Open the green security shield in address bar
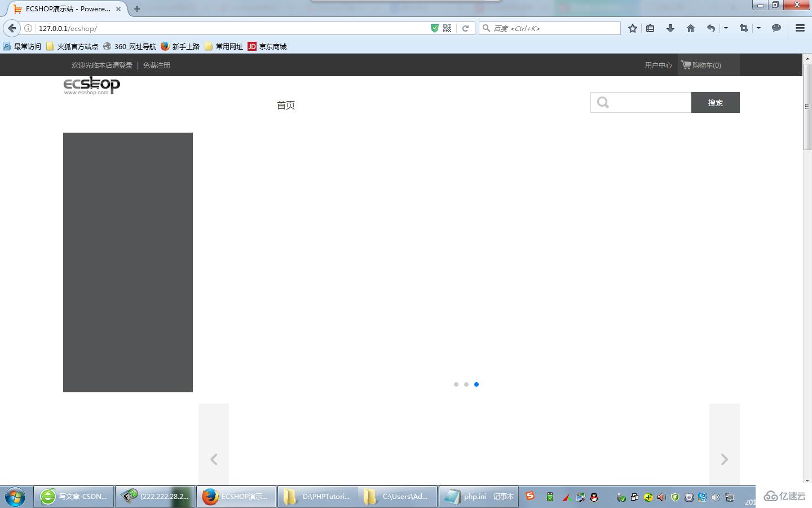812x508 pixels. pyautogui.click(x=435, y=28)
